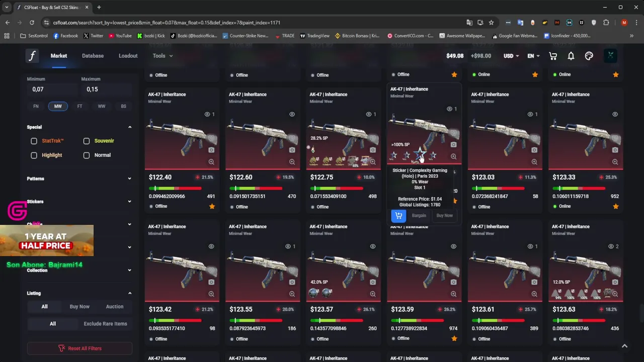The height and width of the screenshot is (362, 644).
Task: Open screenshot icon on the $122.40 listing
Action: [x=211, y=150]
